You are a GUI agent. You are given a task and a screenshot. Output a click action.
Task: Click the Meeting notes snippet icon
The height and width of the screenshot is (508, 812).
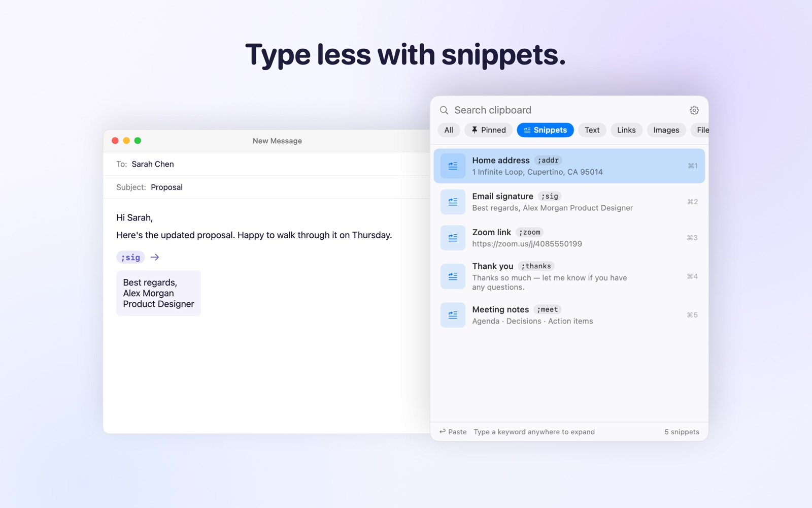(453, 315)
